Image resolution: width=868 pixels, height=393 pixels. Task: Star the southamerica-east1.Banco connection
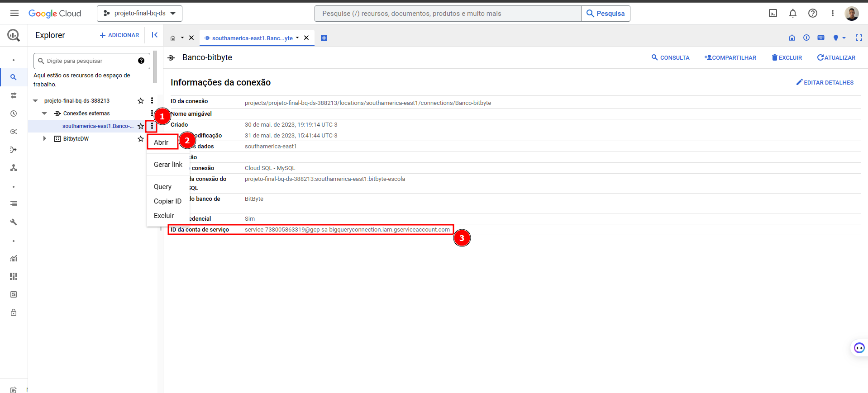tap(141, 126)
